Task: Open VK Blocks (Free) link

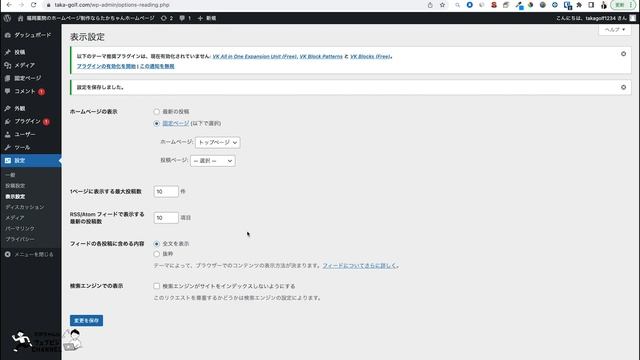Action: click(370, 56)
